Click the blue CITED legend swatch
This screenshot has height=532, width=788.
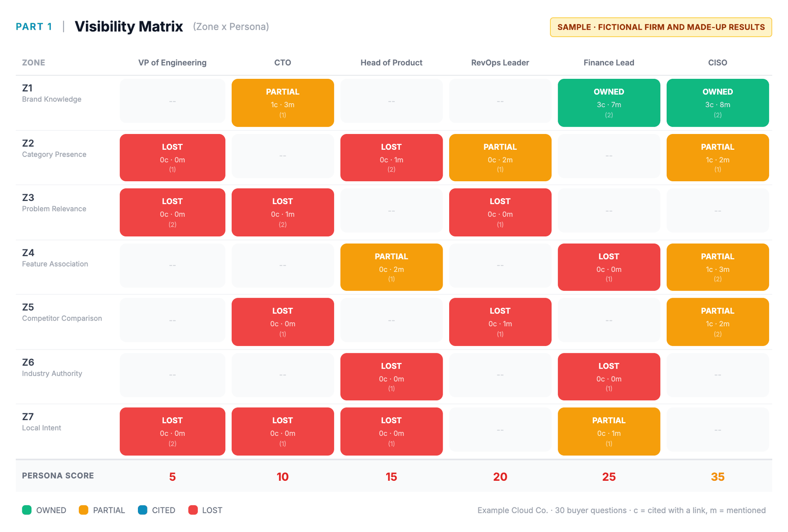tap(143, 510)
